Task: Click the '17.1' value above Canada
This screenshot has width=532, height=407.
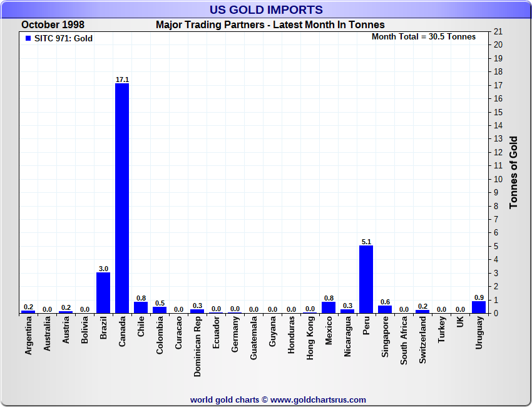Action: coord(122,80)
